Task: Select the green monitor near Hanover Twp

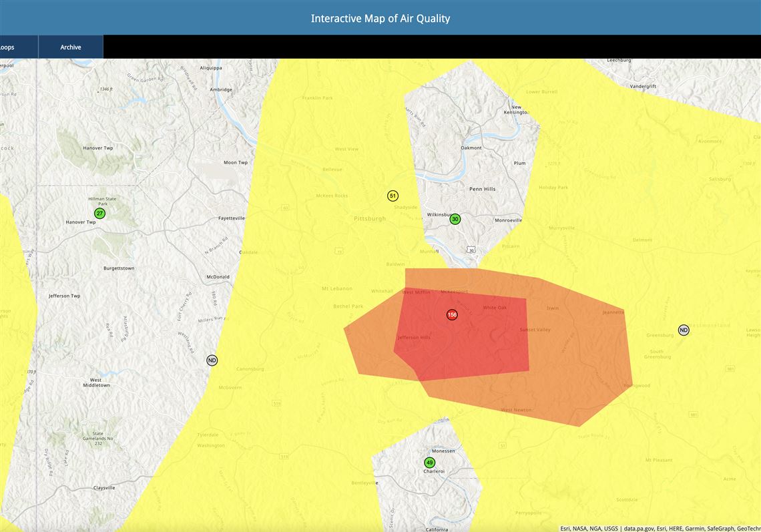Action: 99,212
